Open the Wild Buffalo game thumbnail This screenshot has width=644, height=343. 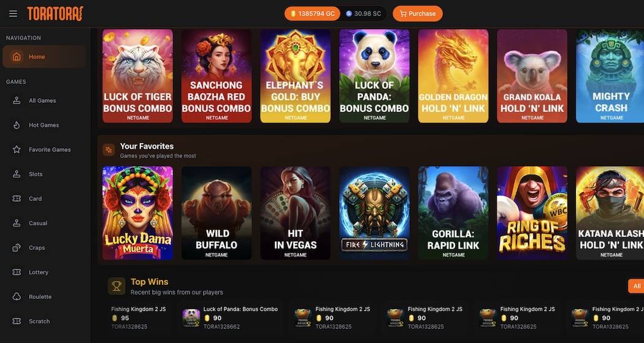[217, 213]
